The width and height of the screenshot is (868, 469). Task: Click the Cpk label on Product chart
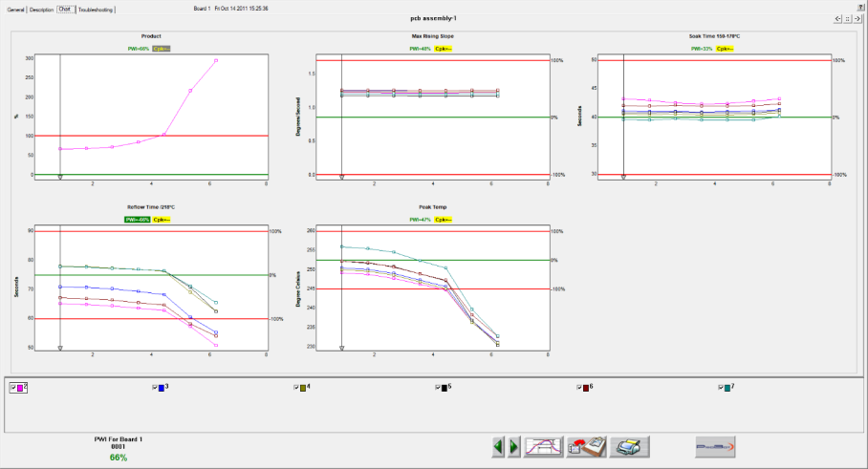pyautogui.click(x=162, y=48)
